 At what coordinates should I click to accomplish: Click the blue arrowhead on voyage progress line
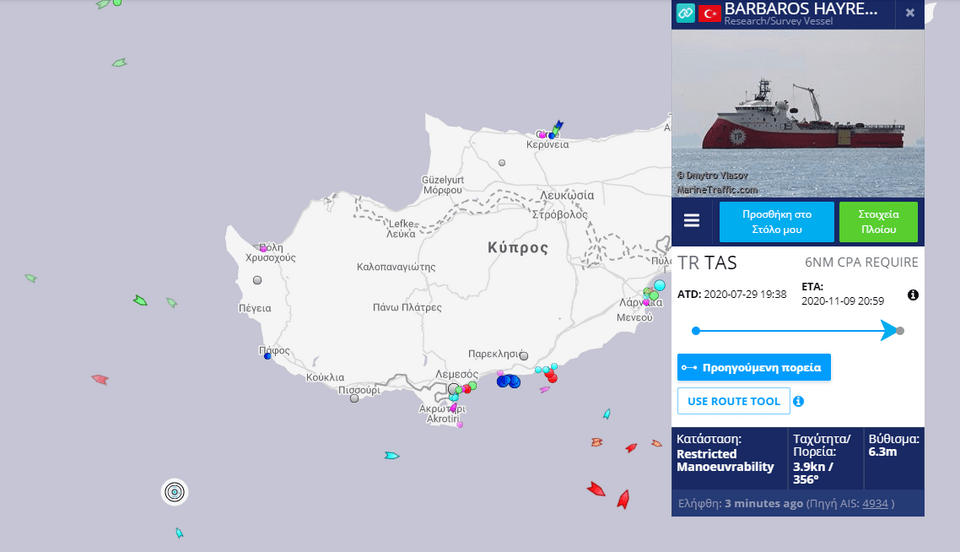click(889, 331)
